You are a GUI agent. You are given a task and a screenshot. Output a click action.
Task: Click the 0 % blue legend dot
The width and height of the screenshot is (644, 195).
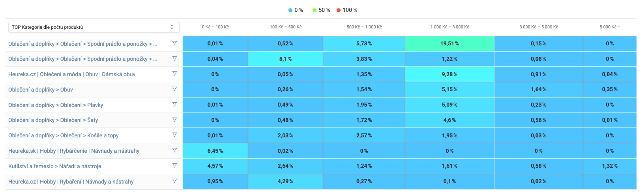[x=291, y=10]
